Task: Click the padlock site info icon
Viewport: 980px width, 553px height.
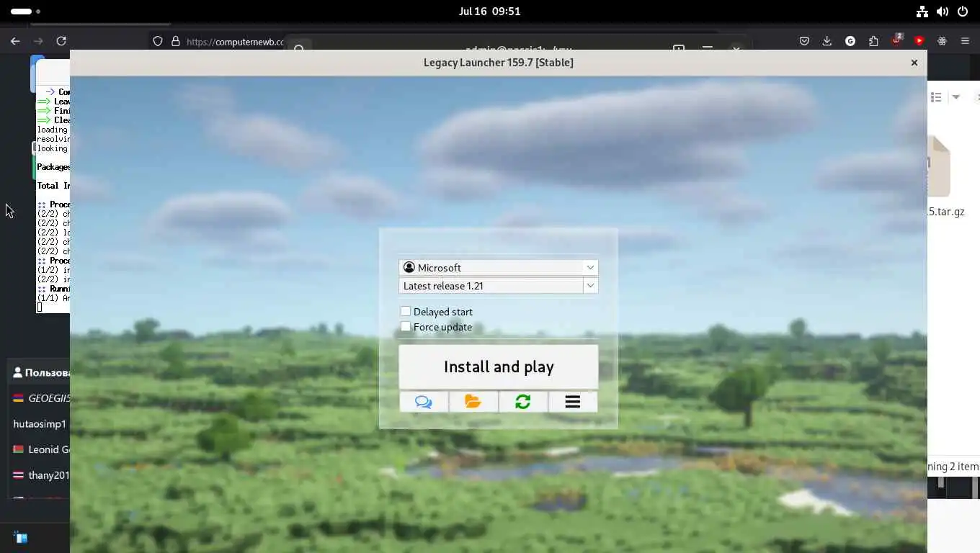Action: point(175,41)
